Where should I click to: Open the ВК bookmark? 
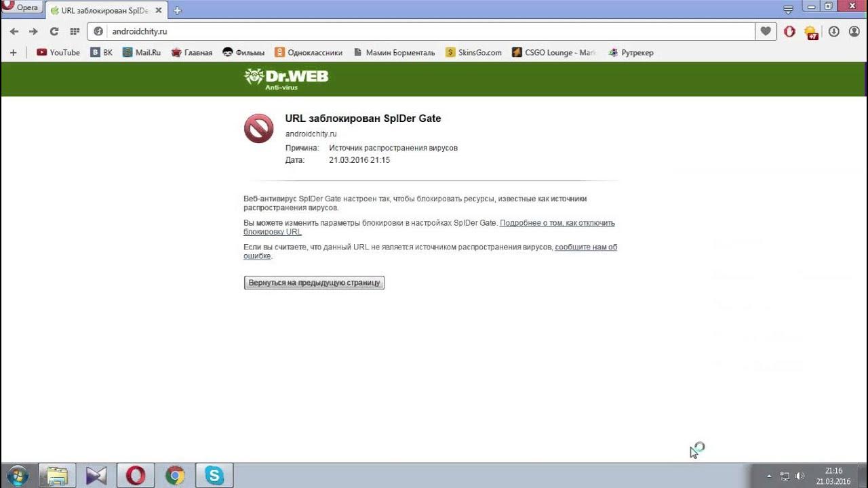(x=102, y=52)
